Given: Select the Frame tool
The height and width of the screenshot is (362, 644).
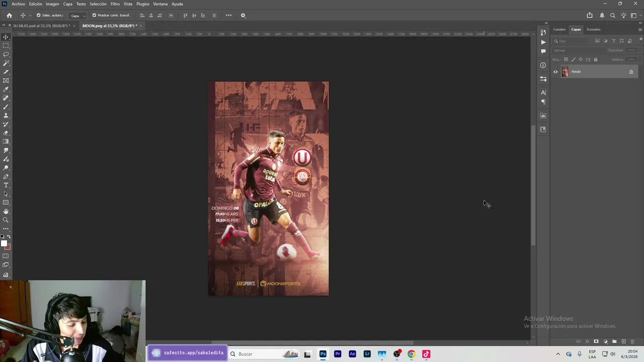Looking at the screenshot, I should point(6,80).
